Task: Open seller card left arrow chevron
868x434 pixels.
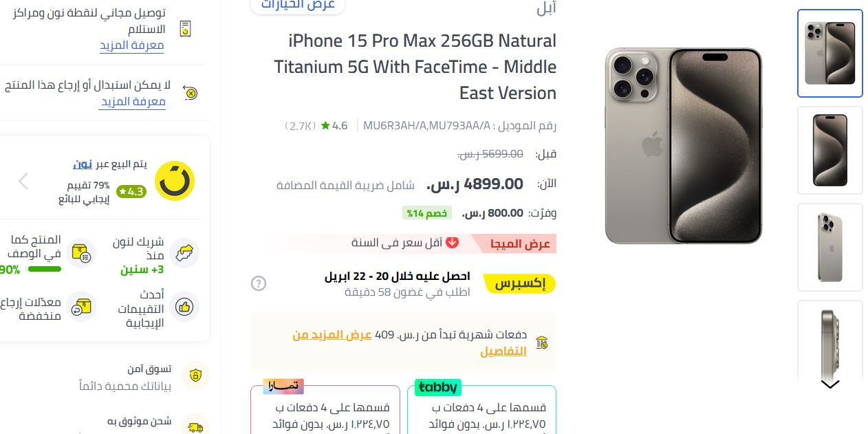Action: pyautogui.click(x=23, y=181)
